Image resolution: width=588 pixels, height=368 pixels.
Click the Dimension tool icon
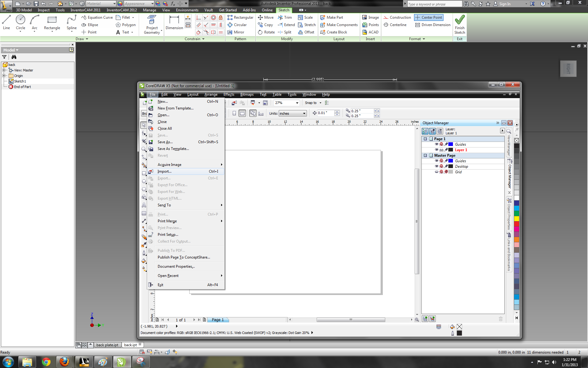point(174,22)
